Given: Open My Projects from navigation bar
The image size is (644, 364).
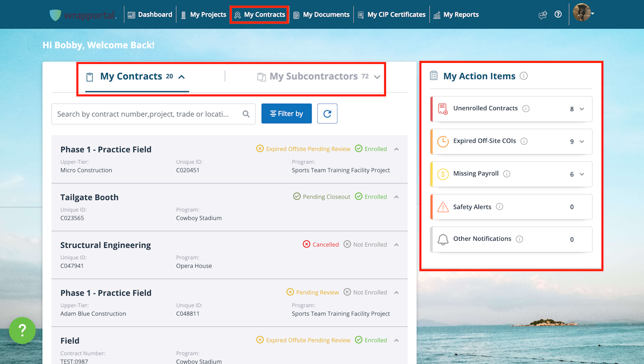Looking at the screenshot, I should [203, 15].
